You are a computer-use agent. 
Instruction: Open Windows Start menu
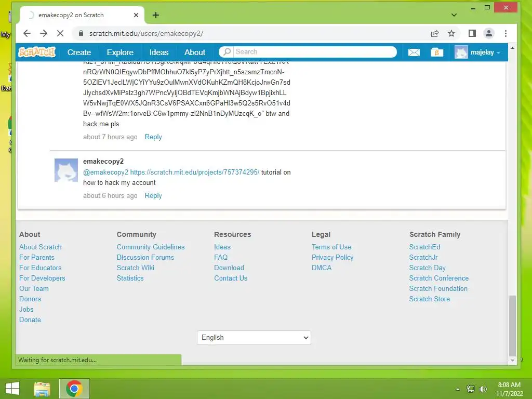click(x=12, y=389)
